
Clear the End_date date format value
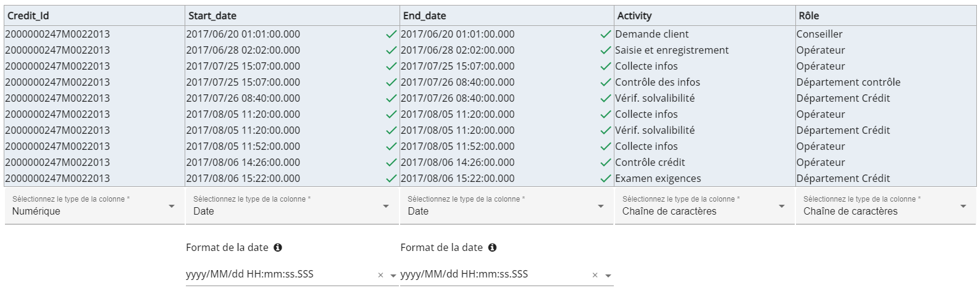(595, 276)
